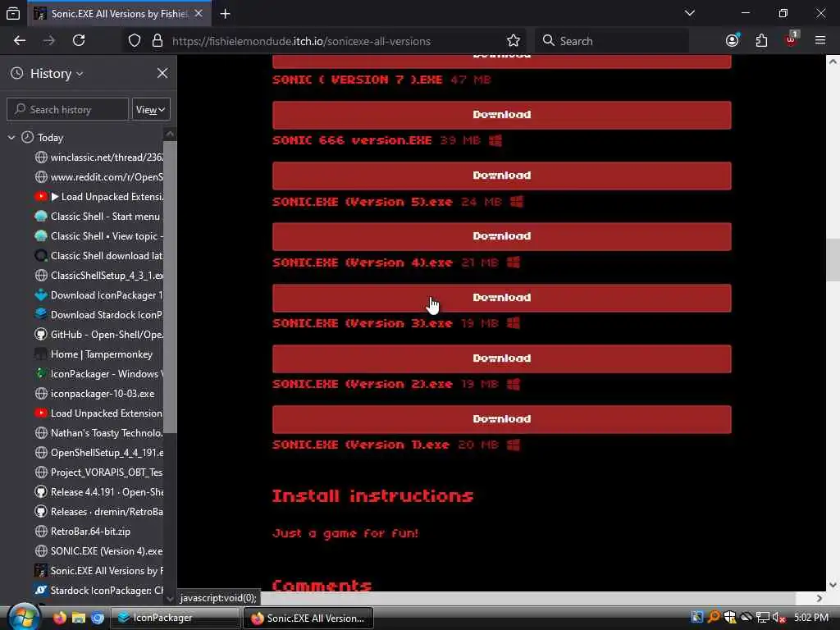The width and height of the screenshot is (840, 630).
Task: Open 'Release 4.4.191 · Open-Shell' history entry
Action: pyautogui.click(x=99, y=492)
